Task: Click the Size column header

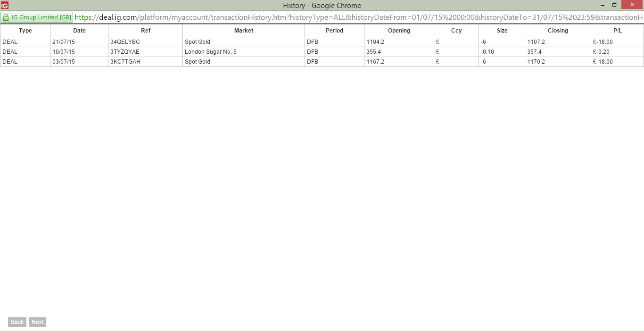Action: [x=502, y=31]
